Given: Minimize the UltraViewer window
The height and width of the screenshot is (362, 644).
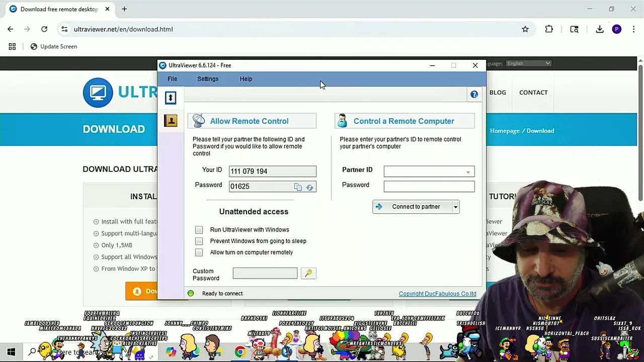Looking at the screenshot, I should (x=432, y=65).
